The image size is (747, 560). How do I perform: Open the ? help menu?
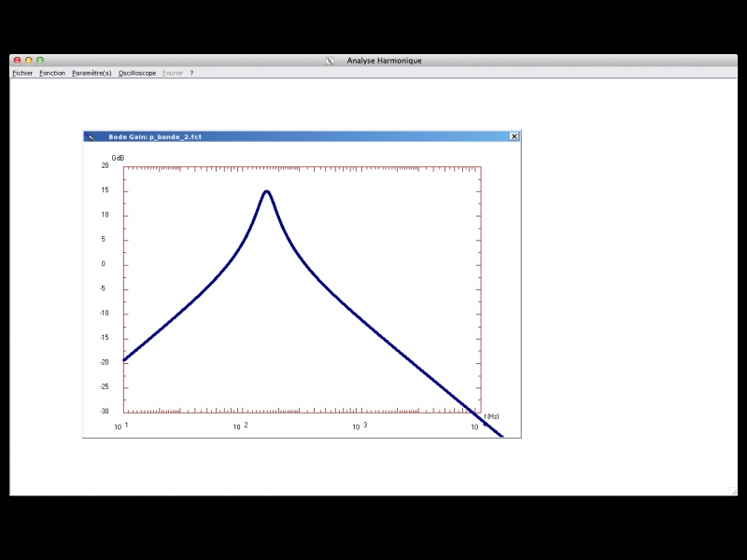click(x=191, y=73)
